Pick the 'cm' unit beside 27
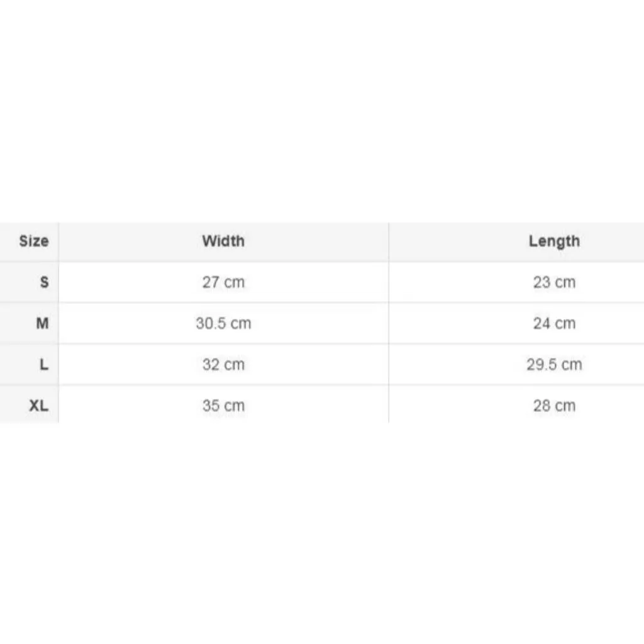Image resolution: width=644 pixels, height=644 pixels. (x=234, y=283)
